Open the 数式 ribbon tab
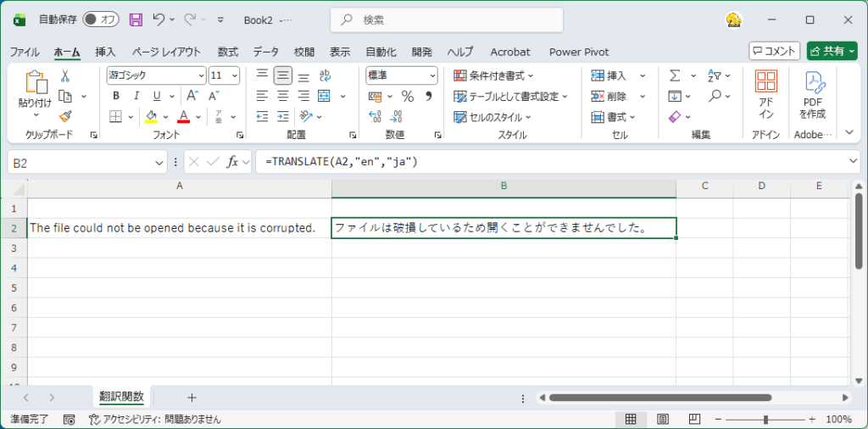The height and width of the screenshot is (429, 868). [x=227, y=52]
